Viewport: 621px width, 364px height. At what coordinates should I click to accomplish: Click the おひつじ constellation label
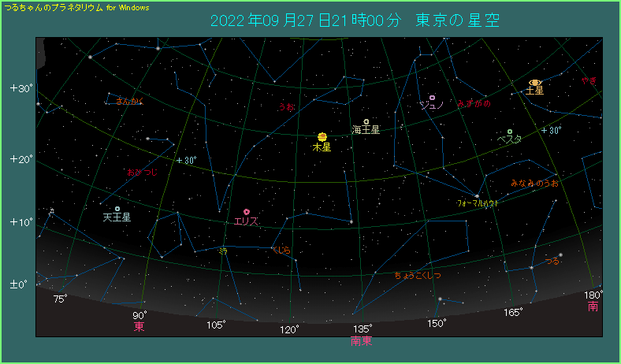click(x=142, y=172)
